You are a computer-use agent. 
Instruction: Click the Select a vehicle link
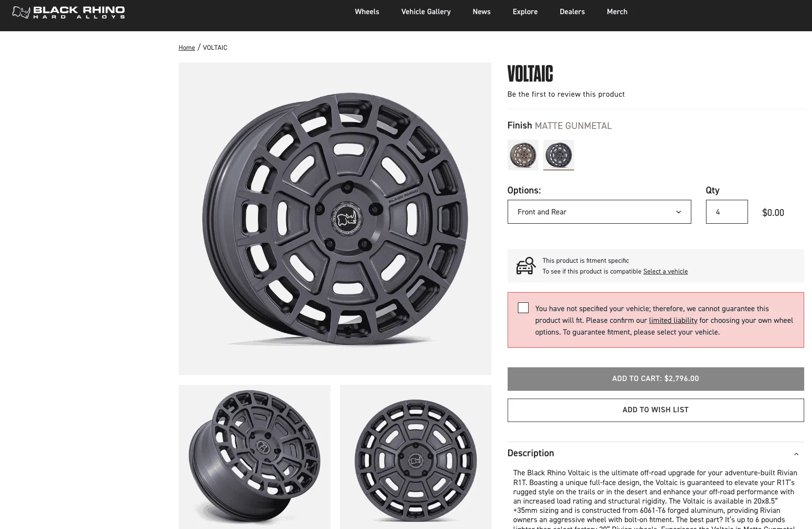tap(665, 271)
